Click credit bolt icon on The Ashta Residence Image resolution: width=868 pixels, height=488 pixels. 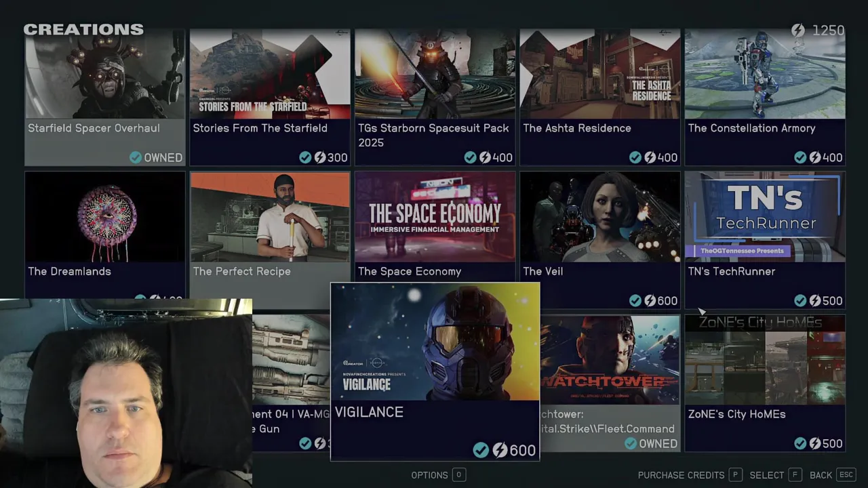pos(650,157)
